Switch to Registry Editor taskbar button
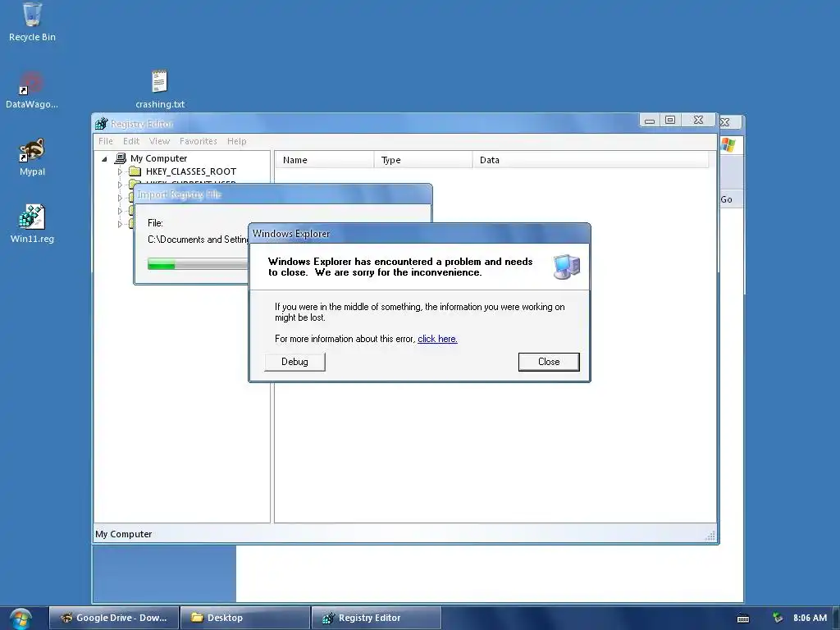Screen dimensions: 840x630 pos(376,618)
